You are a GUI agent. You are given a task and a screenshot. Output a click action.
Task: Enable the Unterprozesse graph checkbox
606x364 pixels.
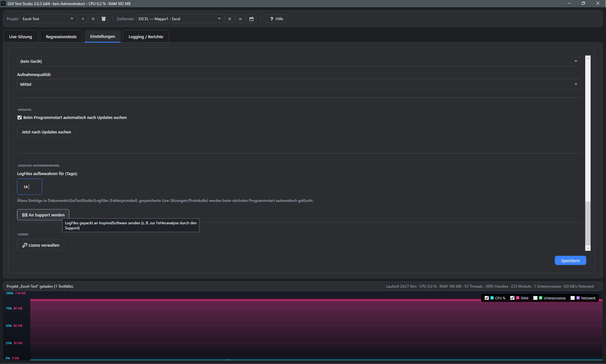click(535, 298)
